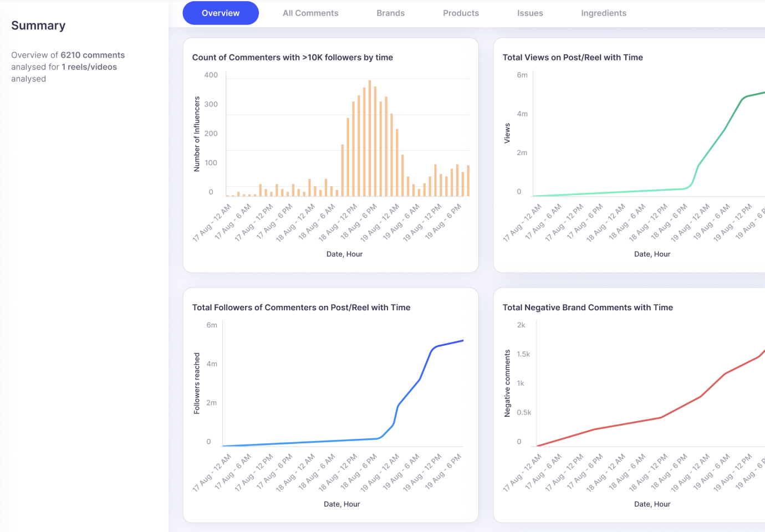The width and height of the screenshot is (765, 532).
Task: Go to the Products tab
Action: pyautogui.click(x=461, y=13)
